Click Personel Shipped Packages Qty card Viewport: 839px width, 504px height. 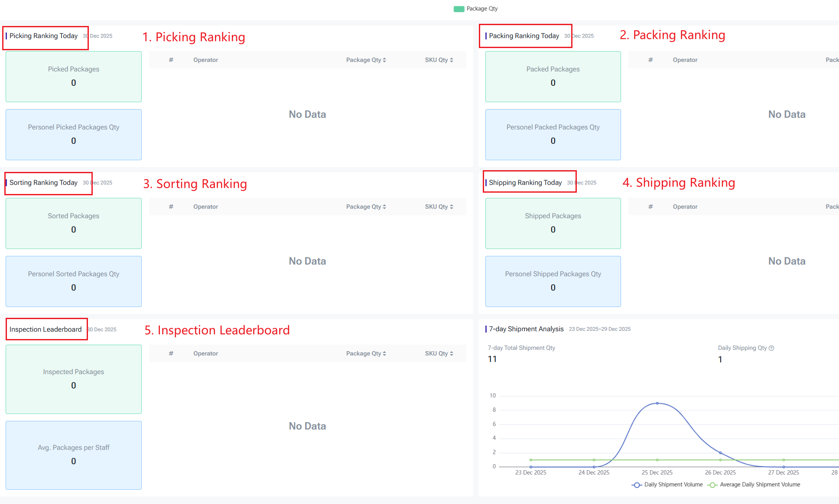click(x=553, y=281)
